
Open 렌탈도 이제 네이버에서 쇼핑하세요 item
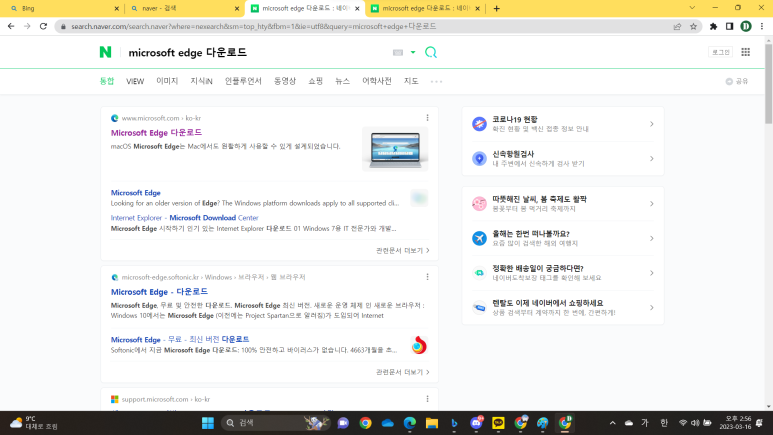(x=562, y=308)
